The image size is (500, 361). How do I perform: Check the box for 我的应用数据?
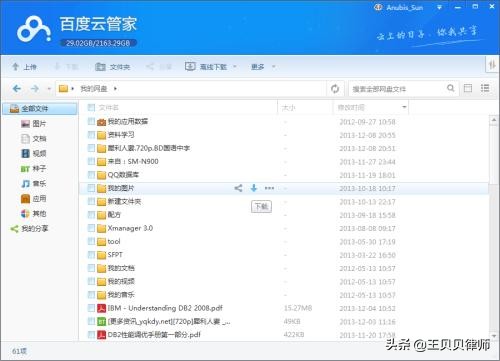91,121
